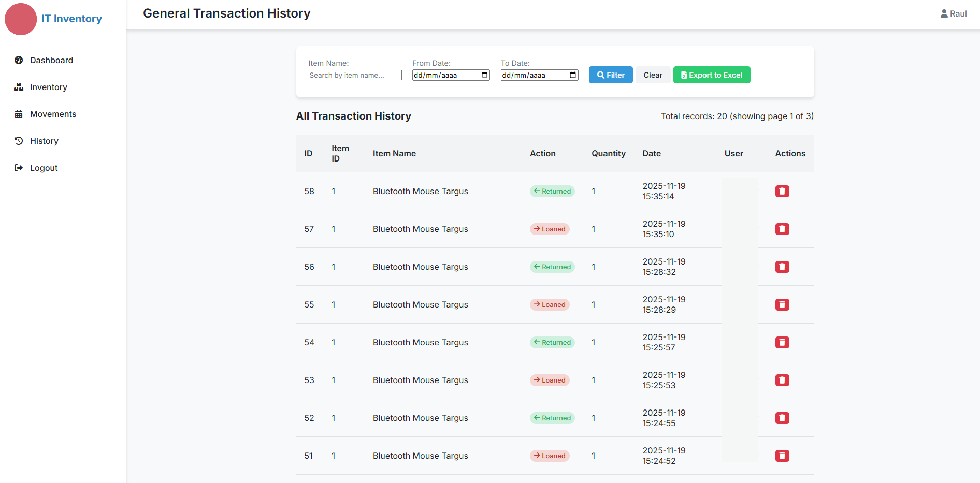Viewport: 980px width, 483px height.
Task: Click the Total records count text
Action: tap(737, 116)
